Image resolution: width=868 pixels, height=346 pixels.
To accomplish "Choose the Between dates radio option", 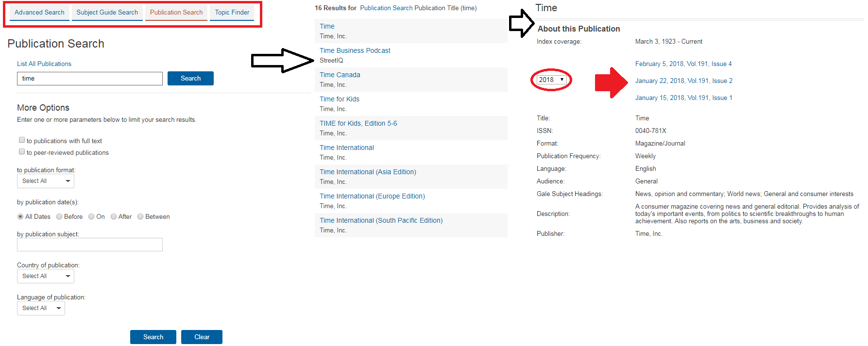I will tap(140, 217).
